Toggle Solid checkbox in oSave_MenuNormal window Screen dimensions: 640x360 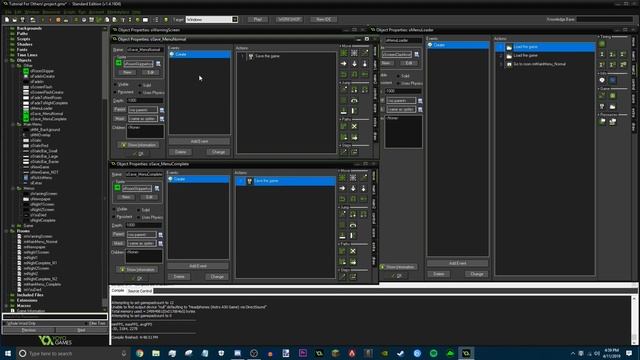pyautogui.click(x=140, y=85)
